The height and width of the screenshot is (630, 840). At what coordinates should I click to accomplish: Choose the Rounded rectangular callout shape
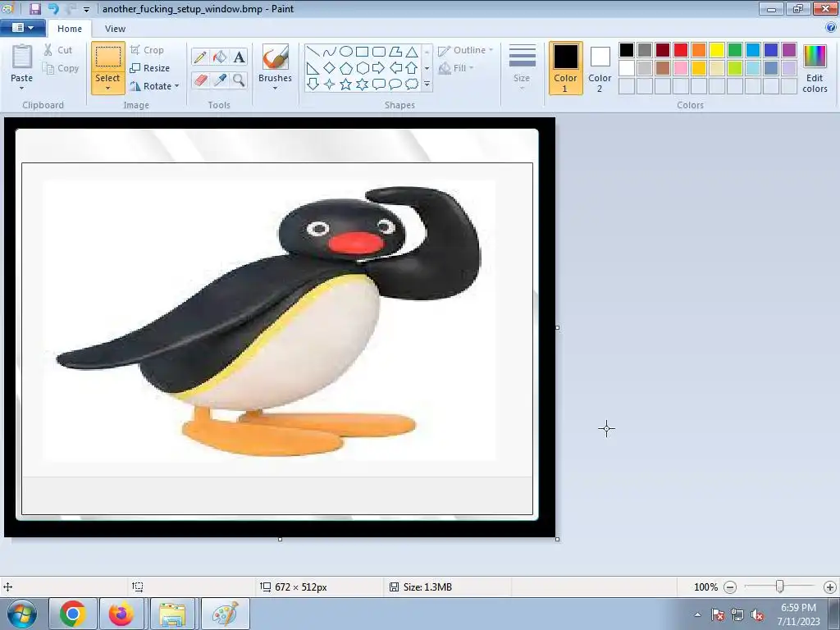pos(379,84)
